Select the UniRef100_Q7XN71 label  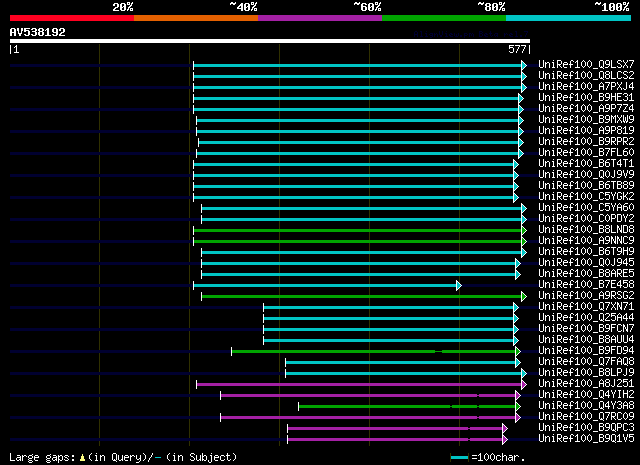click(x=586, y=307)
